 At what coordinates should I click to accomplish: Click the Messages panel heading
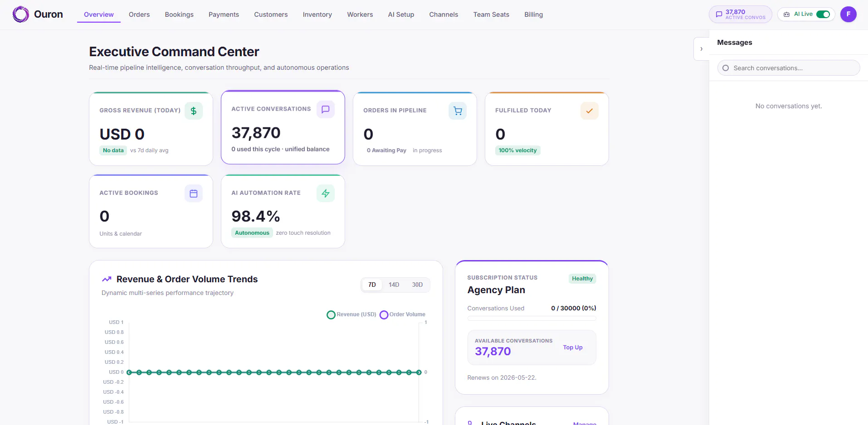[x=735, y=43]
